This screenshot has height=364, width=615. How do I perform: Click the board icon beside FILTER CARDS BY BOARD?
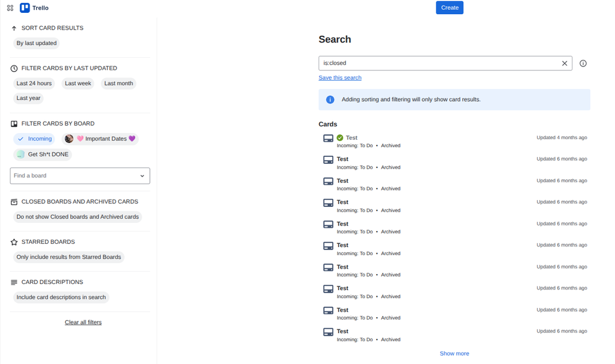(13, 123)
